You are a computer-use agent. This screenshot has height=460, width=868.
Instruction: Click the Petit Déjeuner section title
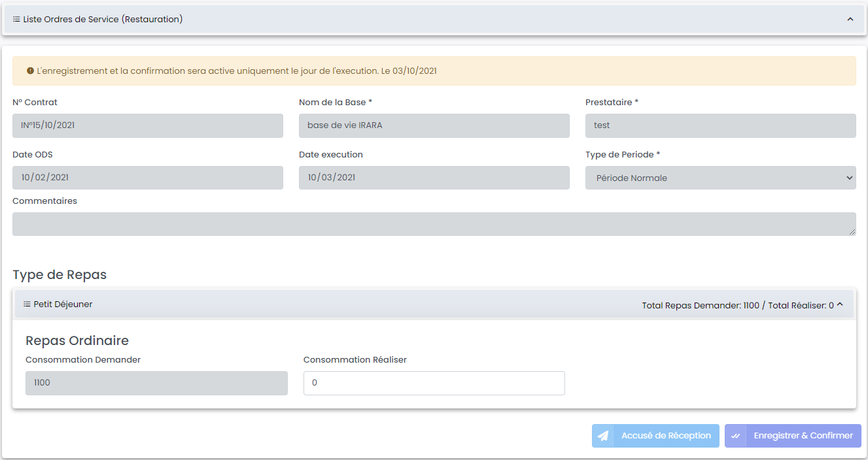click(63, 304)
